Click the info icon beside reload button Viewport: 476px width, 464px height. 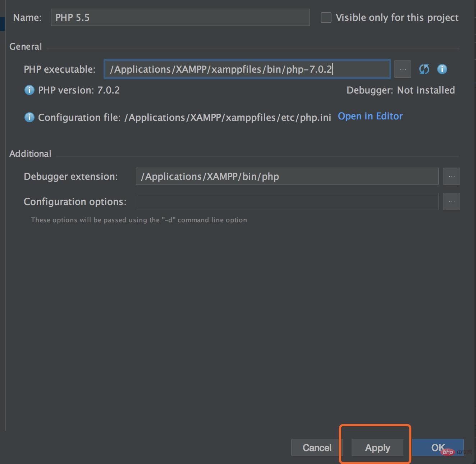pyautogui.click(x=442, y=69)
